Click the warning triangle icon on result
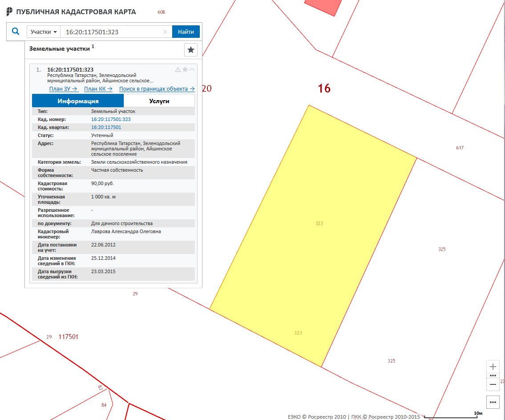This screenshot has height=420, width=505. click(x=178, y=69)
